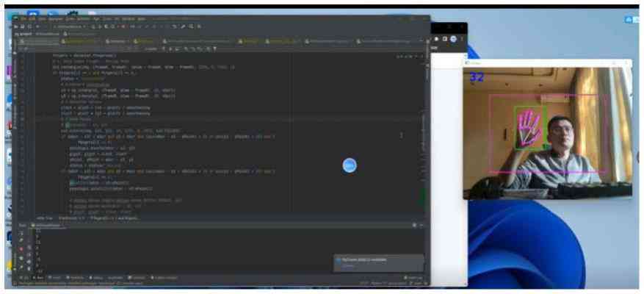
Task: Hide the Run tool window
Action: 422,226
